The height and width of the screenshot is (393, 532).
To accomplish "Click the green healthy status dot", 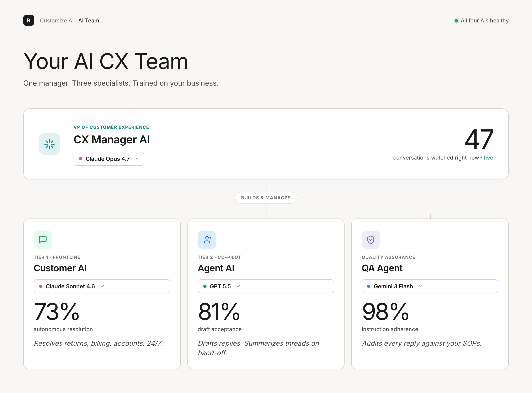I will 456,21.
